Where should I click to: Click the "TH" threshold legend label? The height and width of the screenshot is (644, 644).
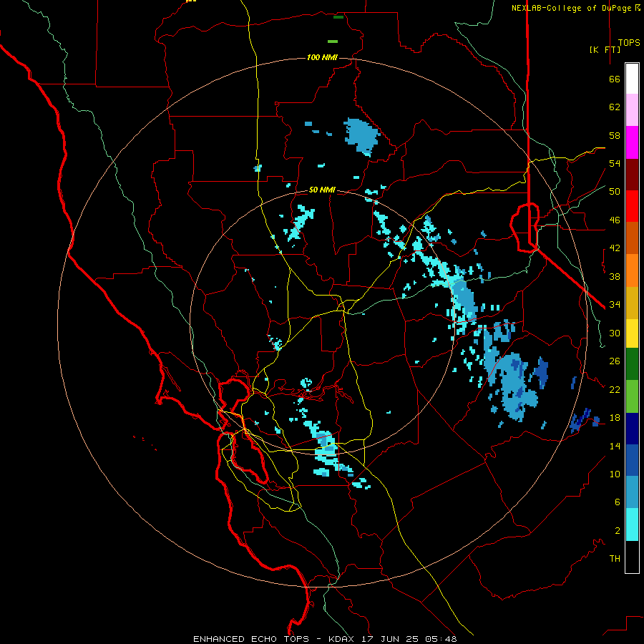(x=615, y=559)
